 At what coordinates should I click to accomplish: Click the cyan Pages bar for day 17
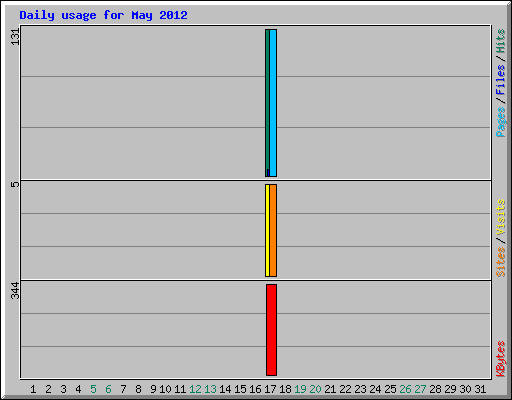coord(273,103)
